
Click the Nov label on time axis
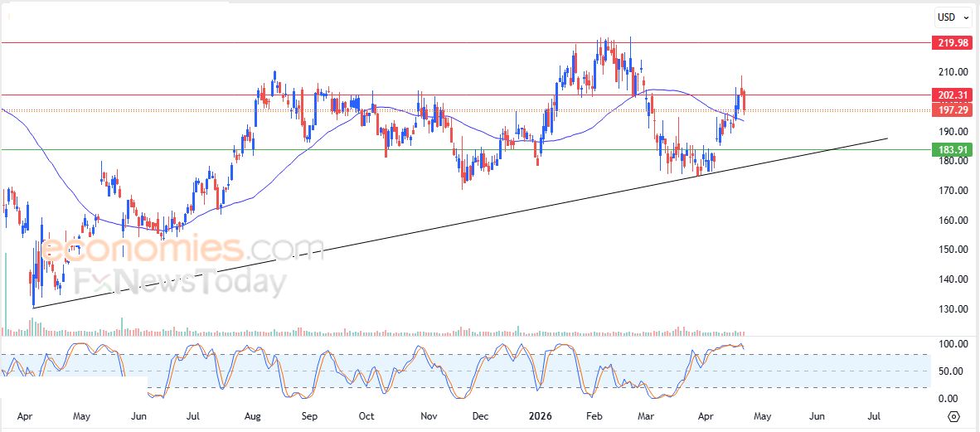pos(428,416)
